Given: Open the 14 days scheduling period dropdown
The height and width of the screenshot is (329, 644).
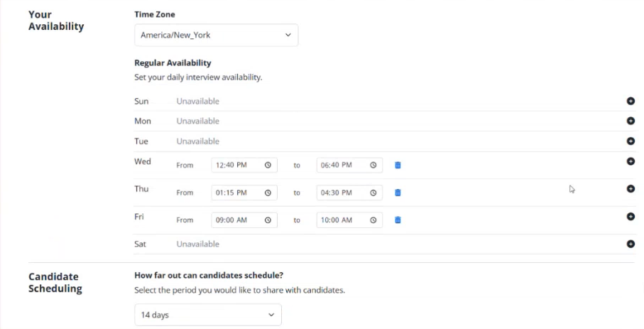Looking at the screenshot, I should point(208,315).
